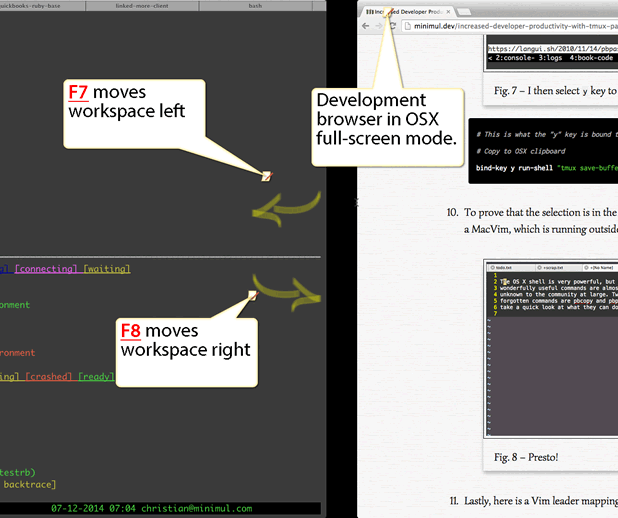The width and height of the screenshot is (618, 518).
Task: Reload the page in the browser
Action: click(393, 26)
